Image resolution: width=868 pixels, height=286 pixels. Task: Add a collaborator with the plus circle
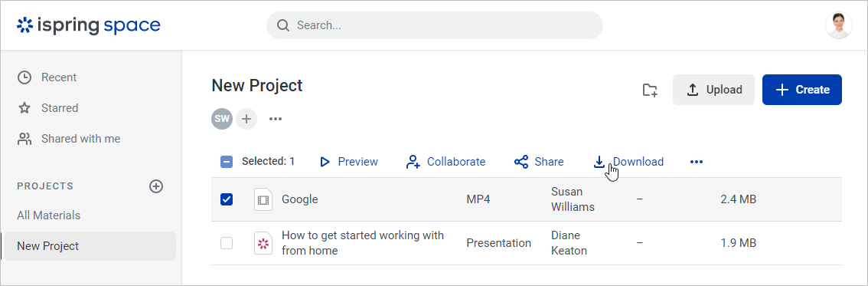tap(246, 119)
